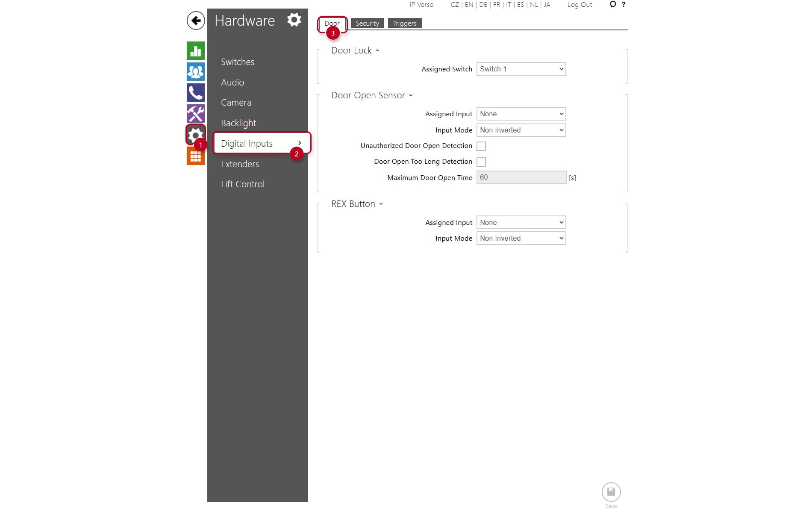
Task: Enable Unauthorized Door Open Detection checkbox
Action: [481, 146]
